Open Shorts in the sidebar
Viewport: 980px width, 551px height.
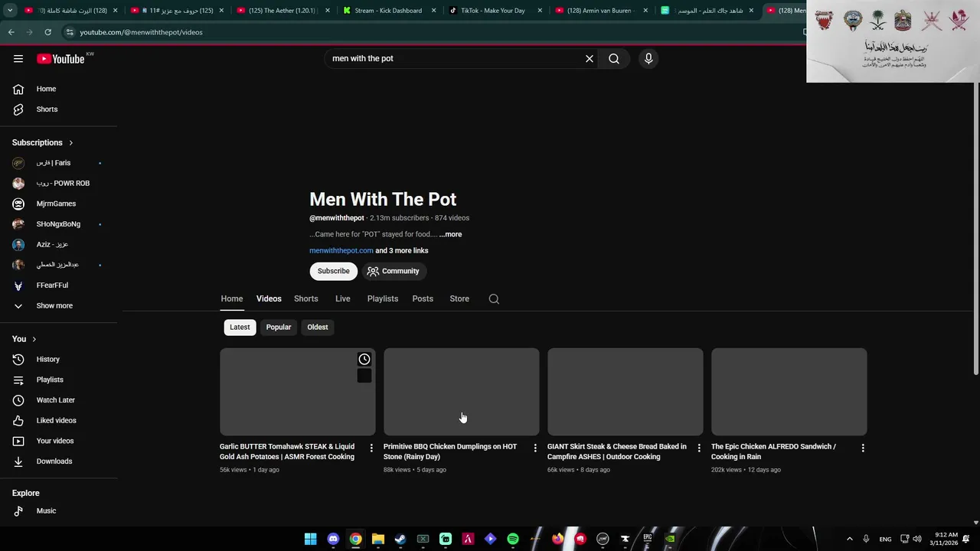coord(58,109)
